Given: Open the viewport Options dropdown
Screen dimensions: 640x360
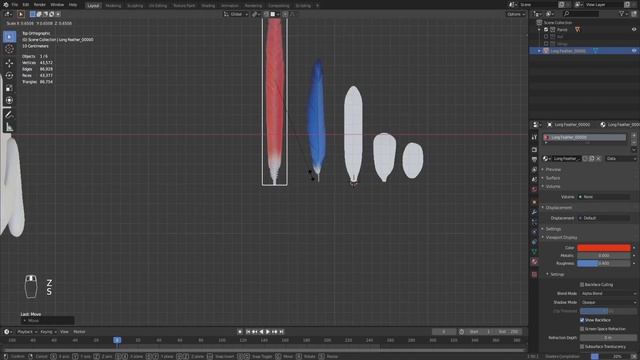Looking at the screenshot, I should click(516, 14).
